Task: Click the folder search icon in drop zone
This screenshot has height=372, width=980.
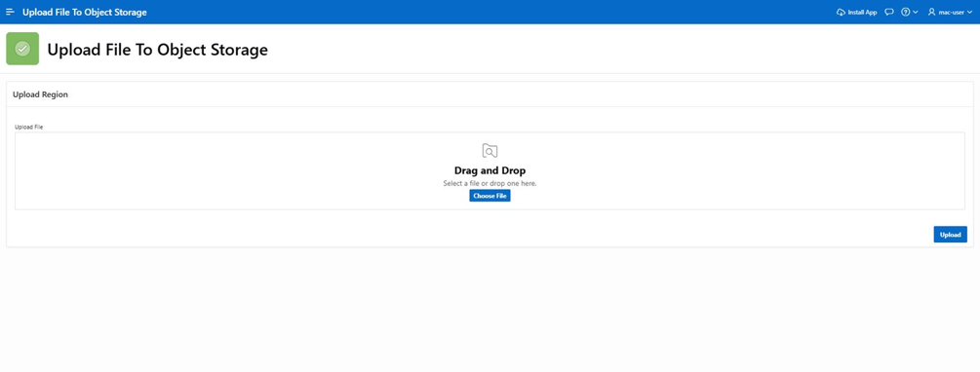Action: 490,150
